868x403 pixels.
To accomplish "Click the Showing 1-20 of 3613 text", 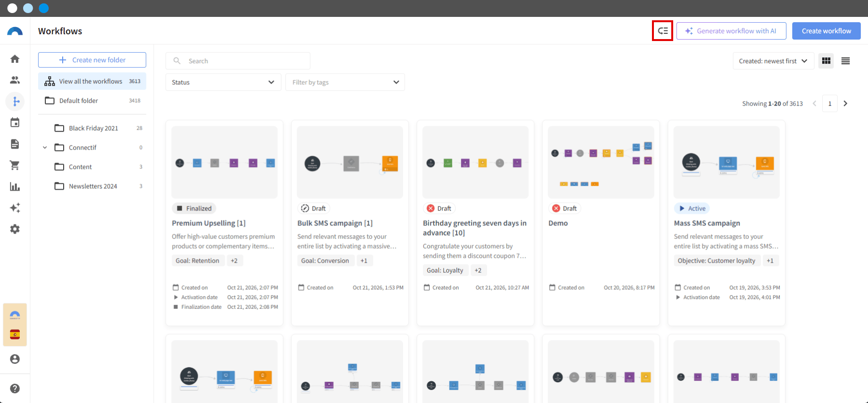I will pos(773,103).
